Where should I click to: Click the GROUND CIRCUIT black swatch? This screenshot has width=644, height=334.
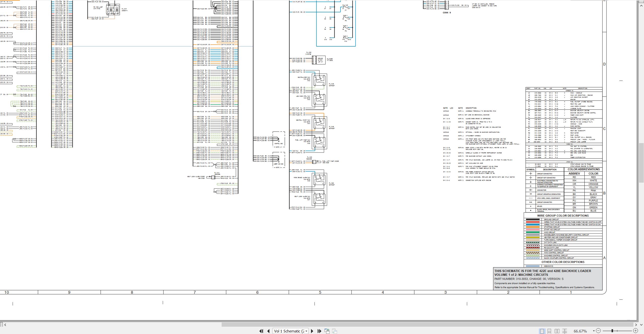click(533, 219)
